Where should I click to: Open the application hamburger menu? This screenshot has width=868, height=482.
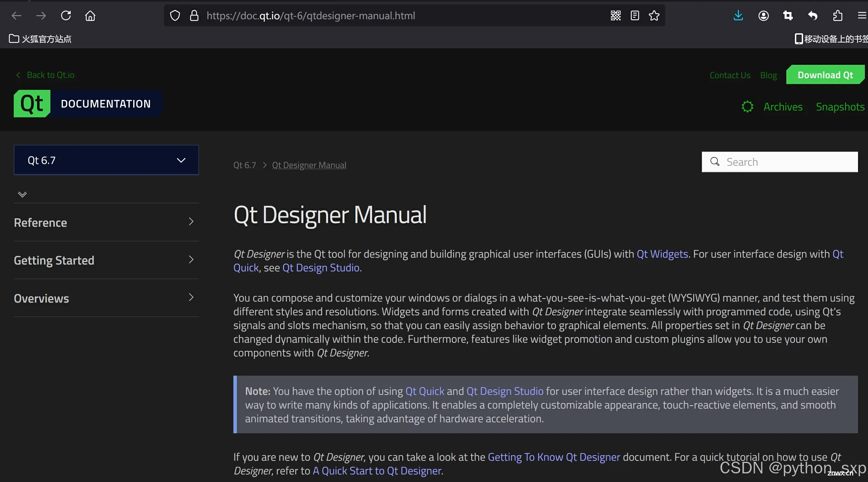click(x=862, y=15)
